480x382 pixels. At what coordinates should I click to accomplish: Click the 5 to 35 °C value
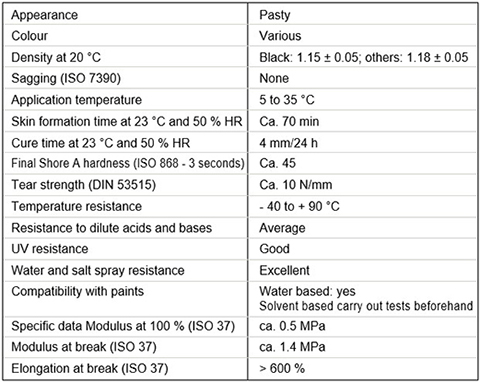[287, 100]
